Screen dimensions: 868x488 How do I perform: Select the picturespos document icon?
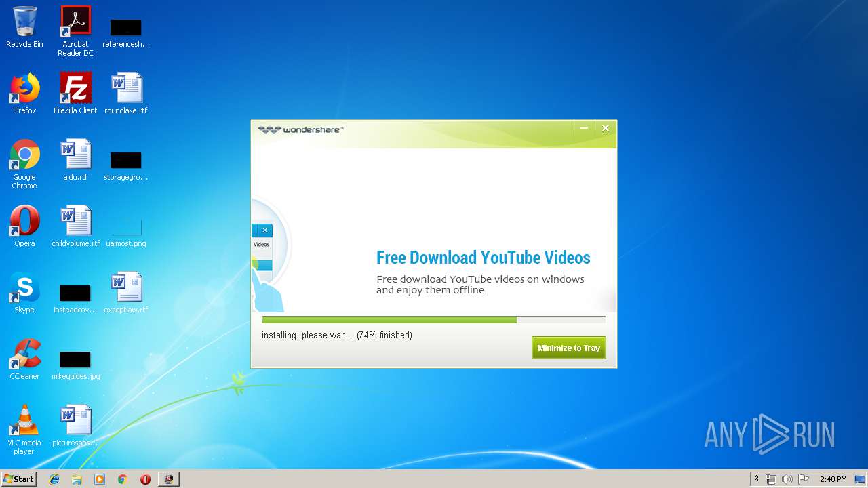point(75,426)
